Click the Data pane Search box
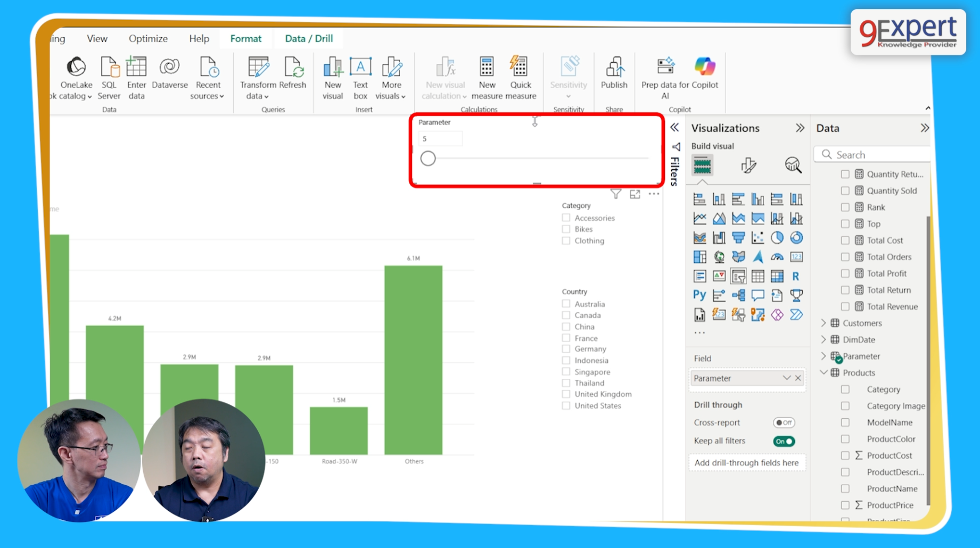Image resolution: width=980 pixels, height=548 pixels. (x=872, y=154)
